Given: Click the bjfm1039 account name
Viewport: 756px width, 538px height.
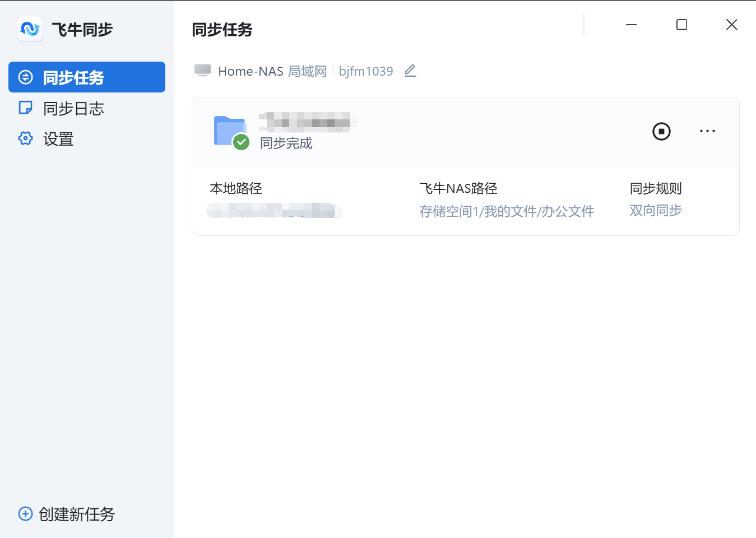Looking at the screenshot, I should [x=366, y=71].
